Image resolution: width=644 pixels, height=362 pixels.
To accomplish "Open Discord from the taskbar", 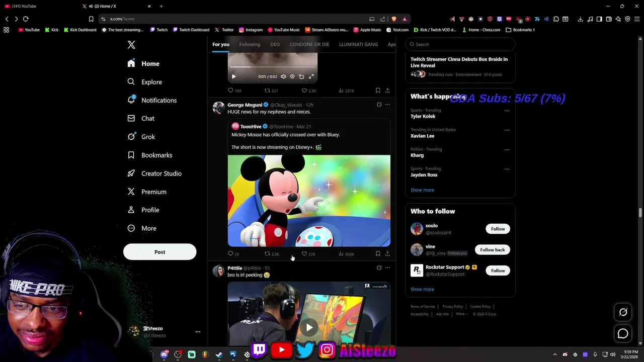I will (164, 354).
